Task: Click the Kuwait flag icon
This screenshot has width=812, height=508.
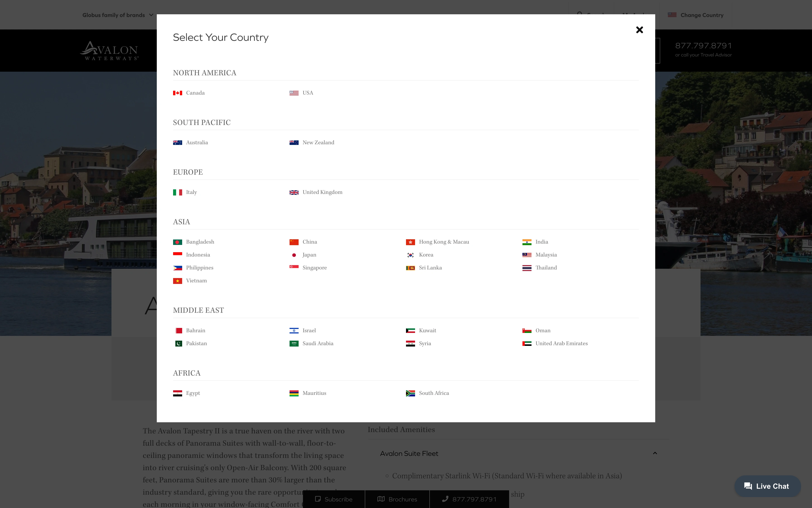Action: [x=410, y=331]
